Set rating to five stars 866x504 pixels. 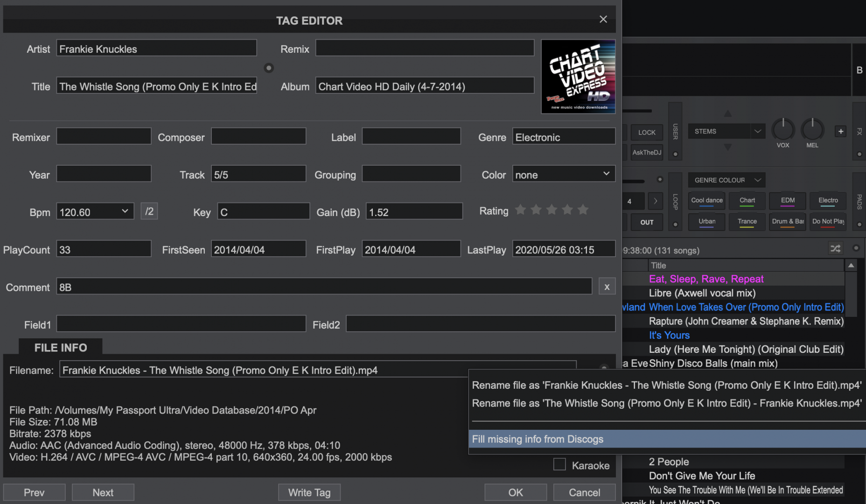point(583,210)
